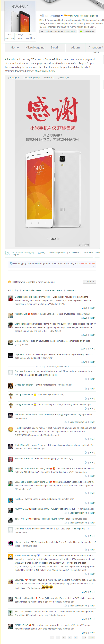The height and width of the screenshot is (644, 104).
Task: Go to comments page 5
Action: pyautogui.click(x=70, y=638)
